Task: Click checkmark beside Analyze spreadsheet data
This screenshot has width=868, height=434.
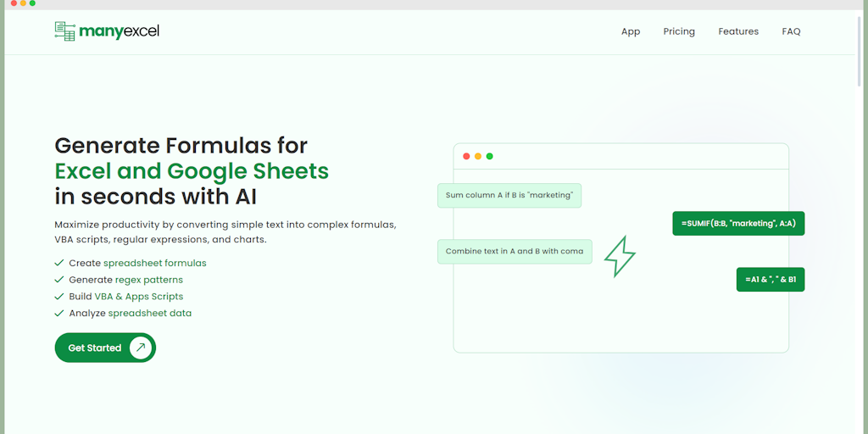Action: click(59, 313)
